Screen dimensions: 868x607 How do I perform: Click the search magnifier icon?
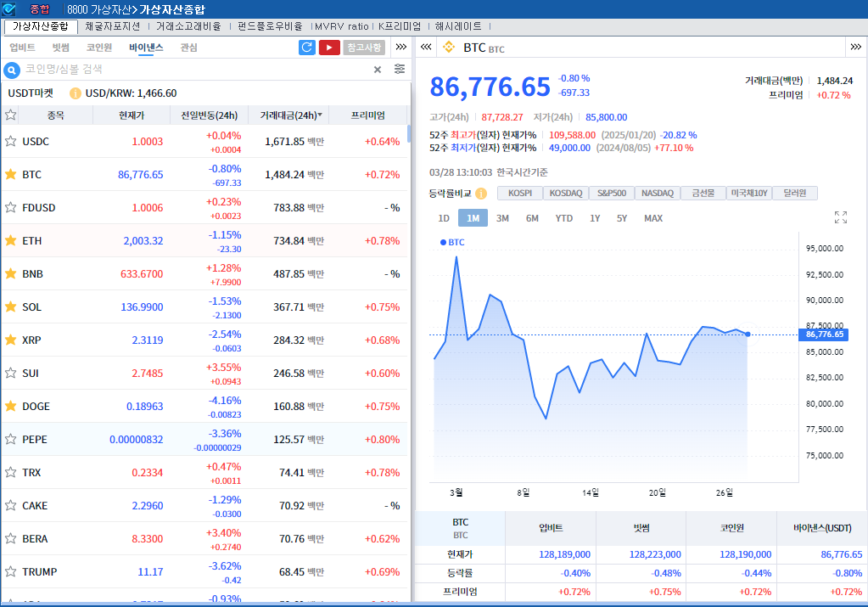click(x=12, y=70)
